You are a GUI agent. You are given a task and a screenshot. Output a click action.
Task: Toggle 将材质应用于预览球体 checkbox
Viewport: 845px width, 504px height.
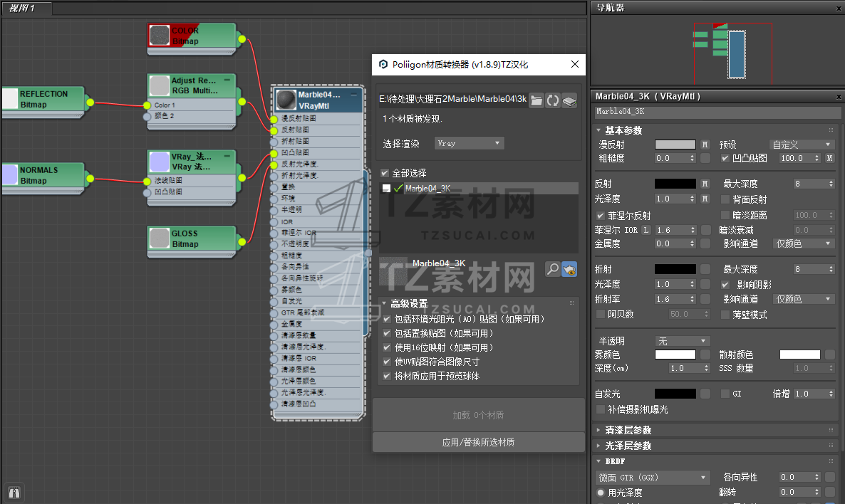coord(386,376)
